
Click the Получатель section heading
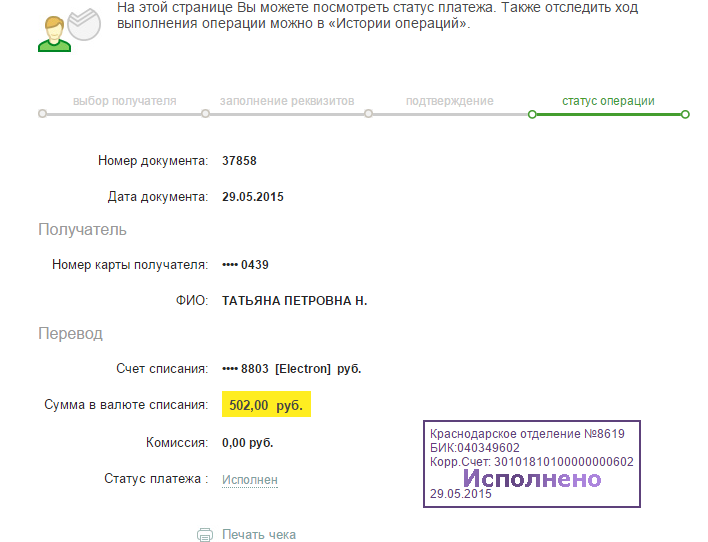tap(82, 229)
